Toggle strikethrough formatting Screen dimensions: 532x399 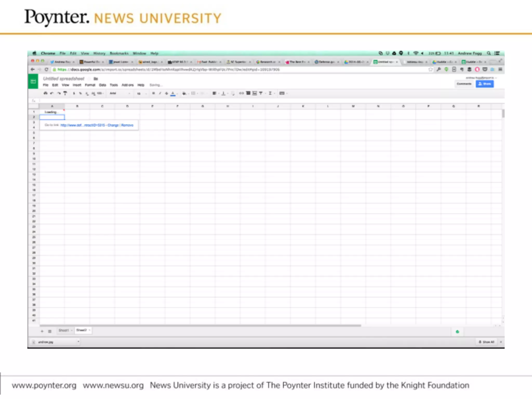point(167,93)
